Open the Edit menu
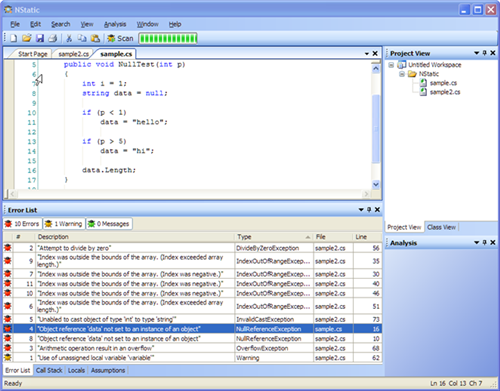500x391 pixels. point(35,24)
